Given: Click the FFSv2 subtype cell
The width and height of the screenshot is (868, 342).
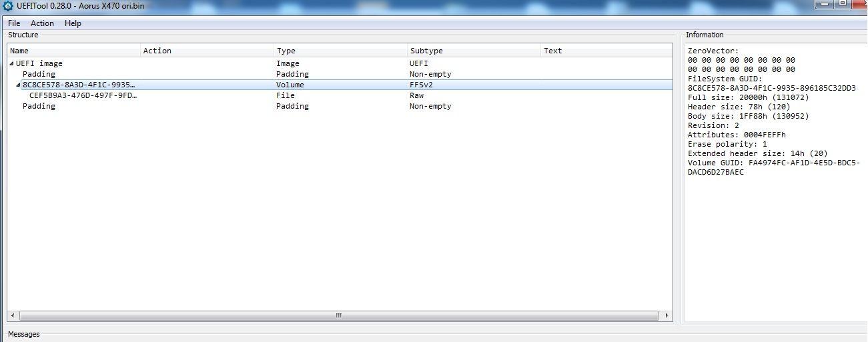Looking at the screenshot, I should point(422,85).
